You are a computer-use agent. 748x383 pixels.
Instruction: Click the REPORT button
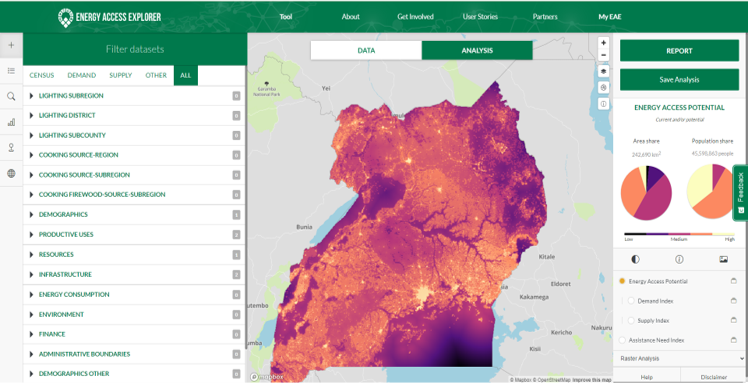[679, 51]
